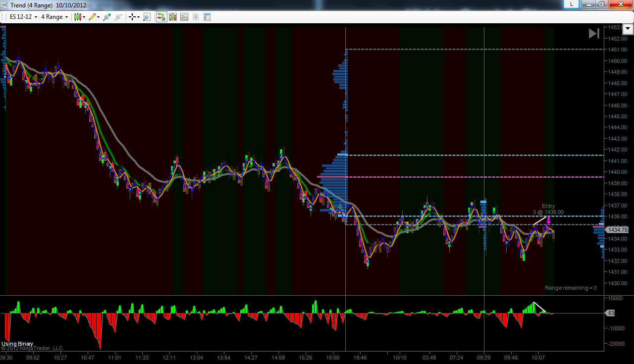Toggle the Chart Trader panel icon
Viewport: 634px width, 364px height.
[161, 17]
